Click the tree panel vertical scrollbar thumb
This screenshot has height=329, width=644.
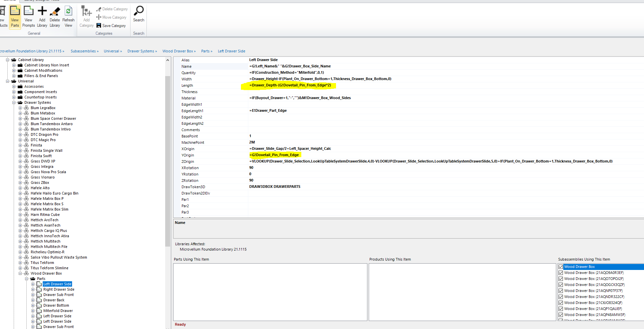click(x=168, y=161)
